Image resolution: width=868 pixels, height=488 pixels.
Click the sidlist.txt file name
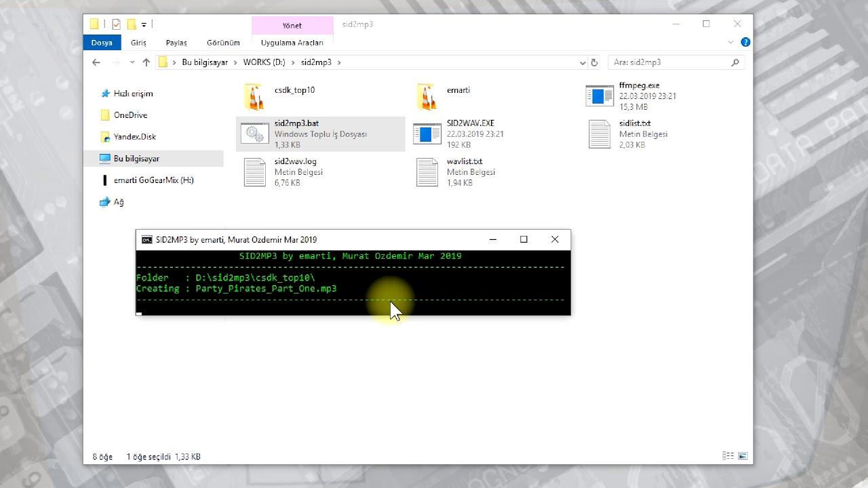(x=635, y=123)
